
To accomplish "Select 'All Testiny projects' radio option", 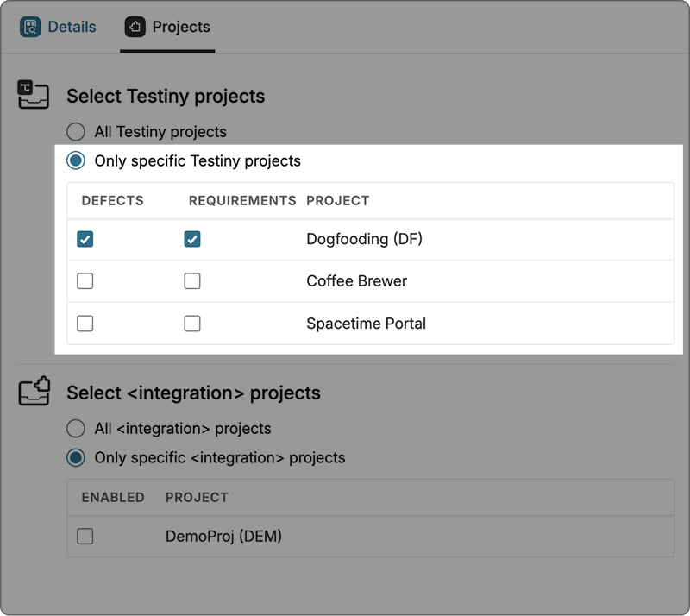I will click(x=76, y=132).
